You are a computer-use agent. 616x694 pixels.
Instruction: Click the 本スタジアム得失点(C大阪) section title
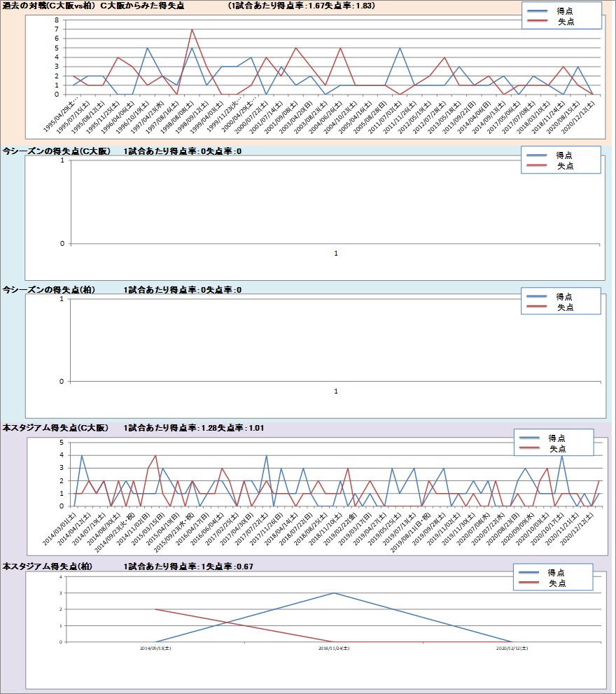click(x=55, y=427)
